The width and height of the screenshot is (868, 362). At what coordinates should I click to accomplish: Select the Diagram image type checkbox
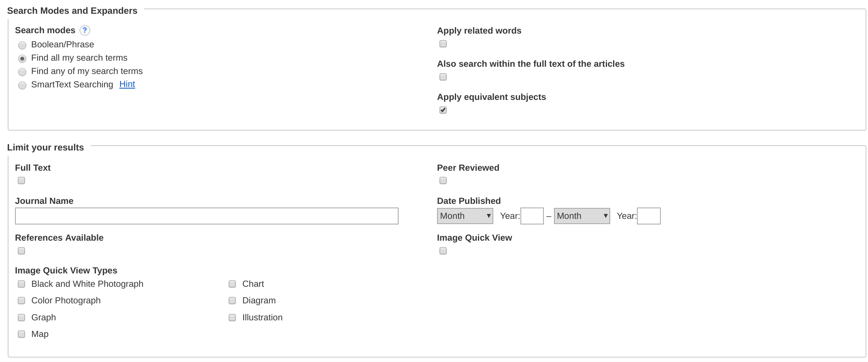coord(232,301)
